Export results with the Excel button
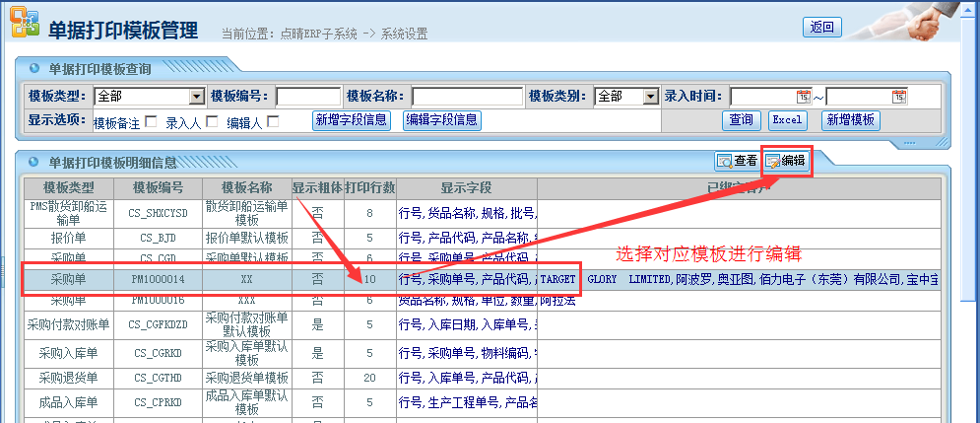 pos(787,120)
